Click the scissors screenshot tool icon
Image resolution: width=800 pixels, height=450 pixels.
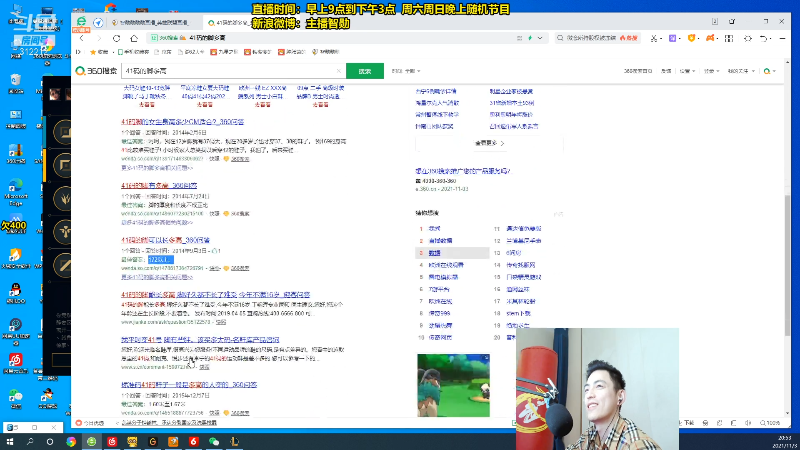pyautogui.click(x=654, y=38)
